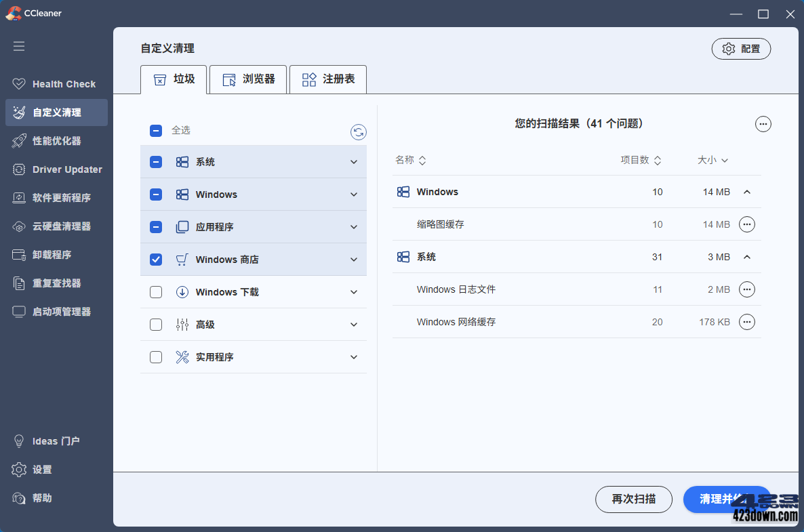Screen dimensions: 804x532
Task: 打开左上角汉堡菜单
Action: (18, 46)
